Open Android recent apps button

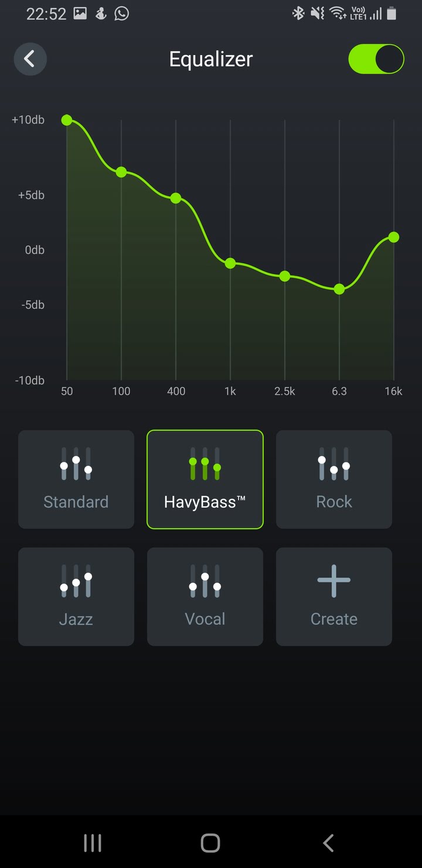(x=93, y=843)
